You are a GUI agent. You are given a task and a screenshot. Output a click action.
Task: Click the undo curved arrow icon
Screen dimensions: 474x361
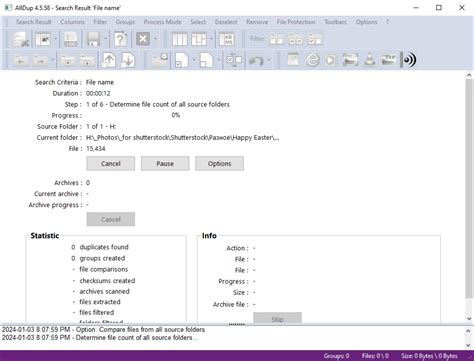[x=256, y=61]
